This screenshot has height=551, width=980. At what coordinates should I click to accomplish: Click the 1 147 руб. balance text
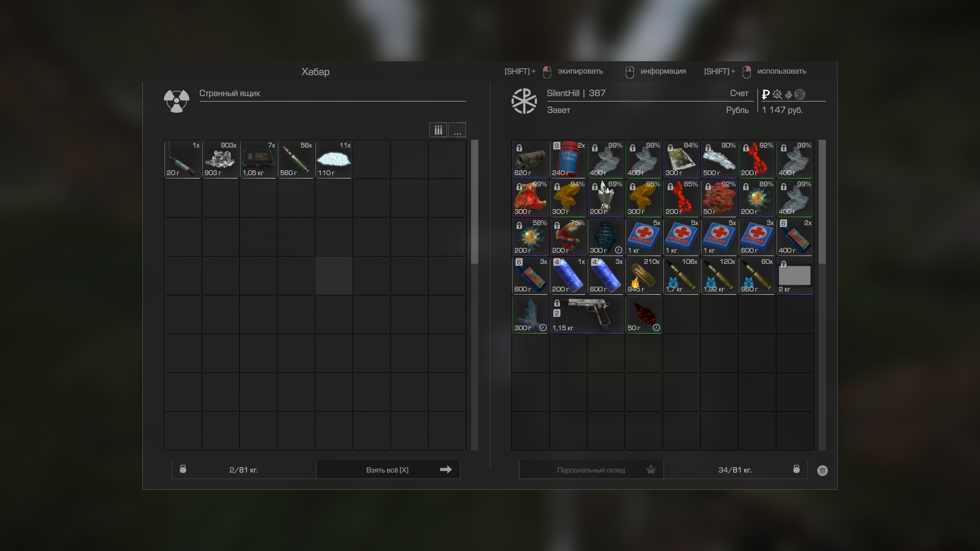[782, 110]
